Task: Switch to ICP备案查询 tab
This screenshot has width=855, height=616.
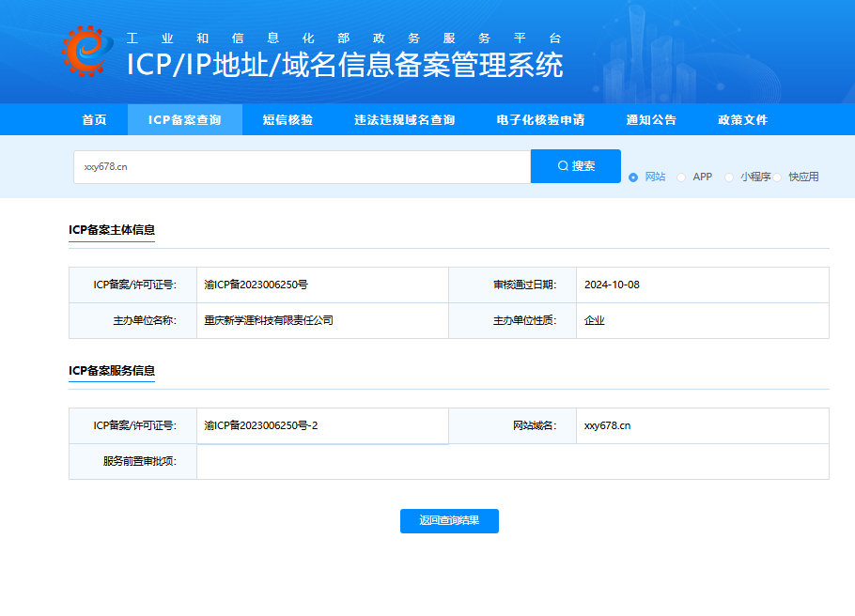Action: click(x=185, y=120)
